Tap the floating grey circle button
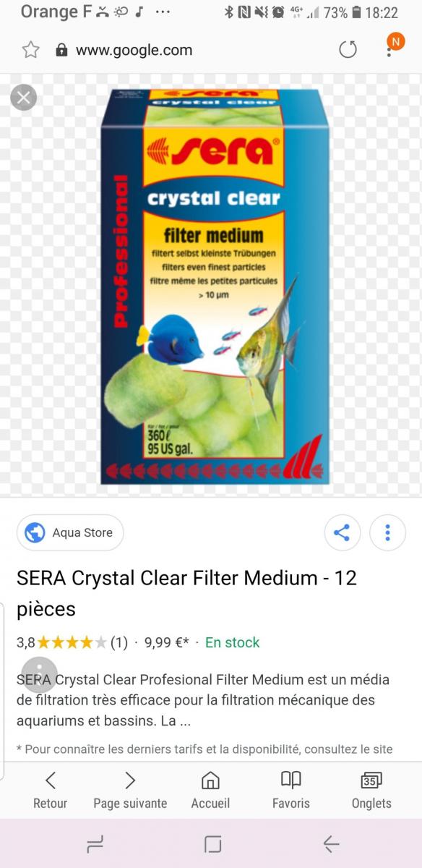The width and height of the screenshot is (422, 868). click(x=39, y=675)
